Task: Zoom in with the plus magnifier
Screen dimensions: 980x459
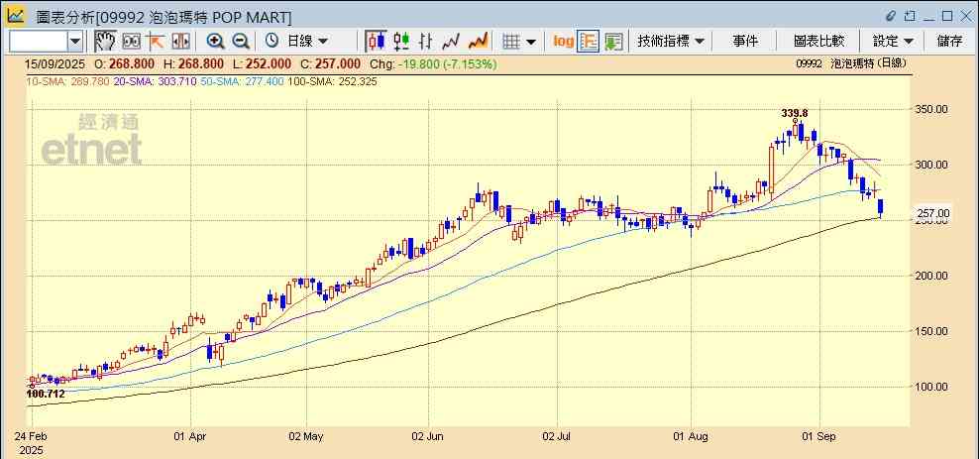Action: coord(216,42)
